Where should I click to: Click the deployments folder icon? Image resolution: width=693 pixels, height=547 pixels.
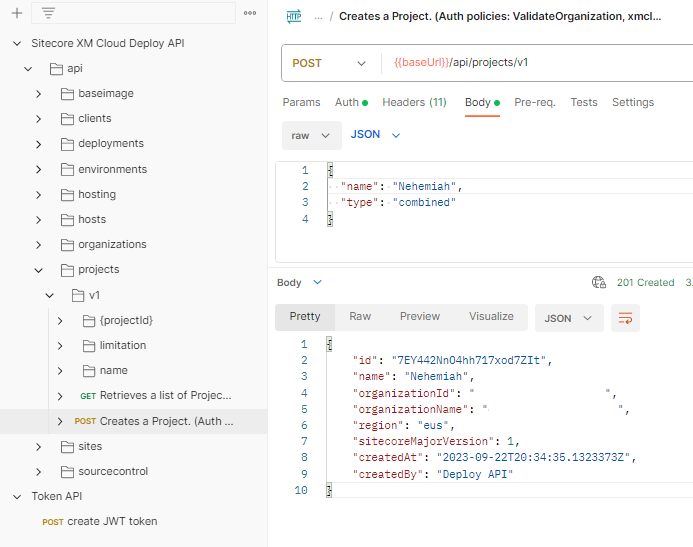(x=67, y=144)
